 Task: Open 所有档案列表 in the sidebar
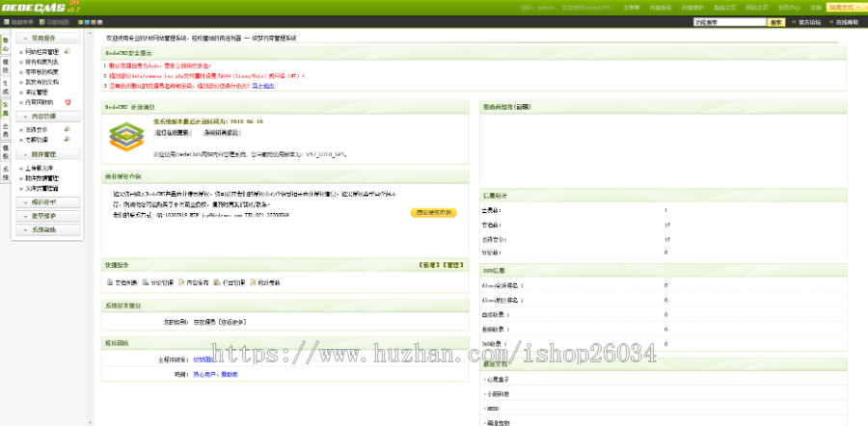[42, 62]
